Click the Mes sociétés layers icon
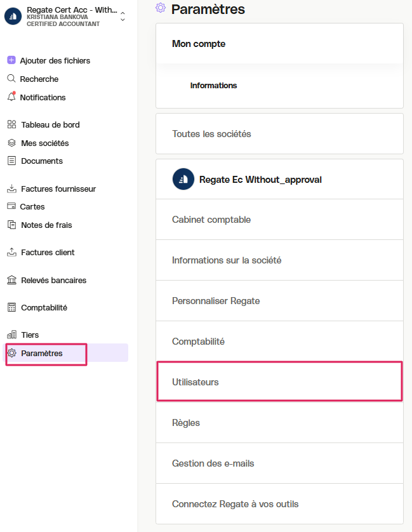Image resolution: width=412 pixels, height=532 pixels. [11, 143]
